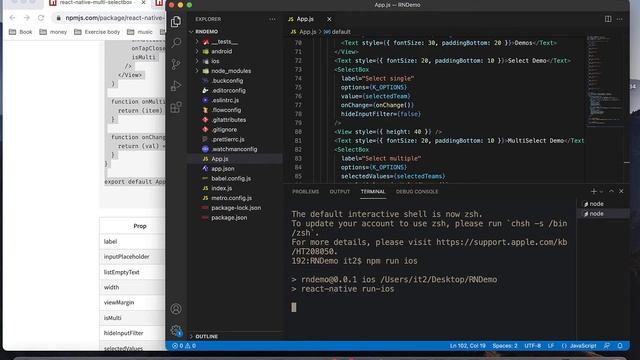Switch to the OUTPUT panel tab

point(340,191)
